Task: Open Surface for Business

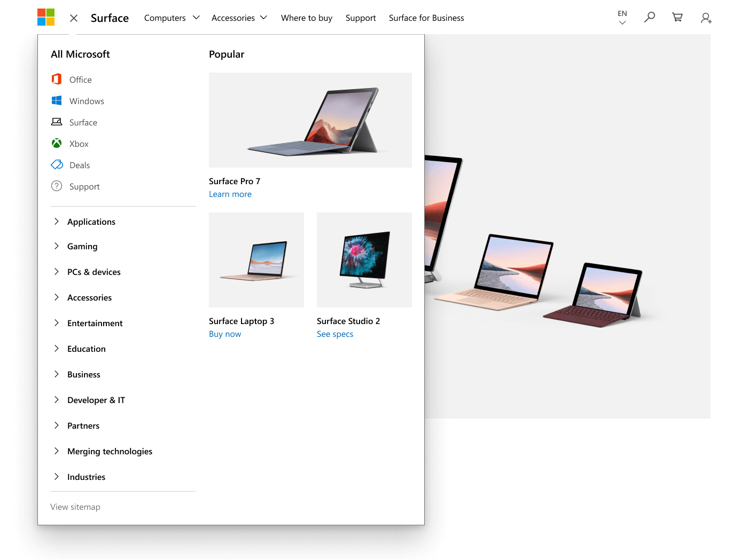Action: (426, 18)
